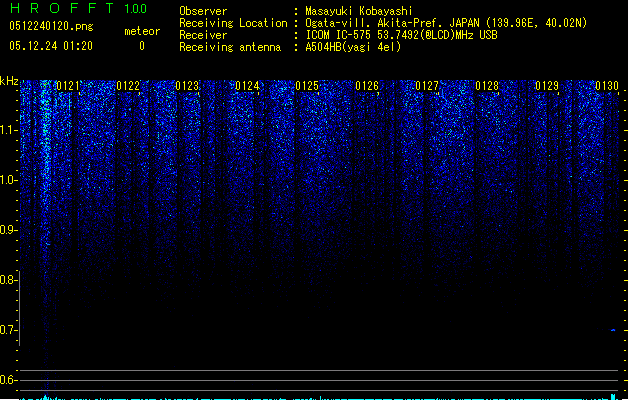
Task: Click the 0126 time marker
Action: [x=367, y=86]
